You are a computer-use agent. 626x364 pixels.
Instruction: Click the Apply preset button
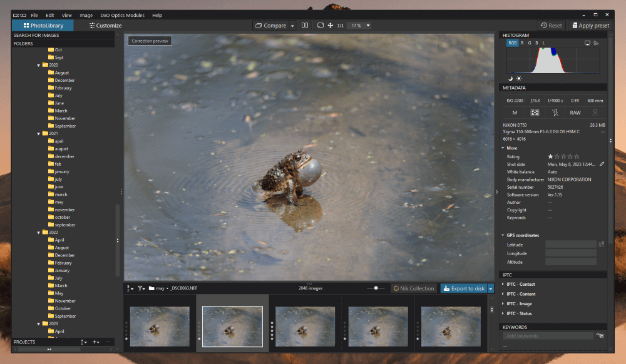[590, 26]
